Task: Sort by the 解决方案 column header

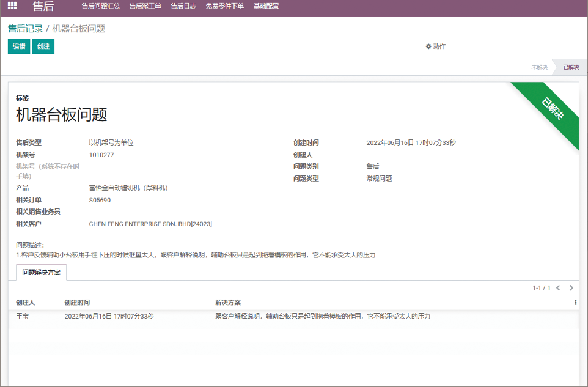Action: [x=228, y=303]
